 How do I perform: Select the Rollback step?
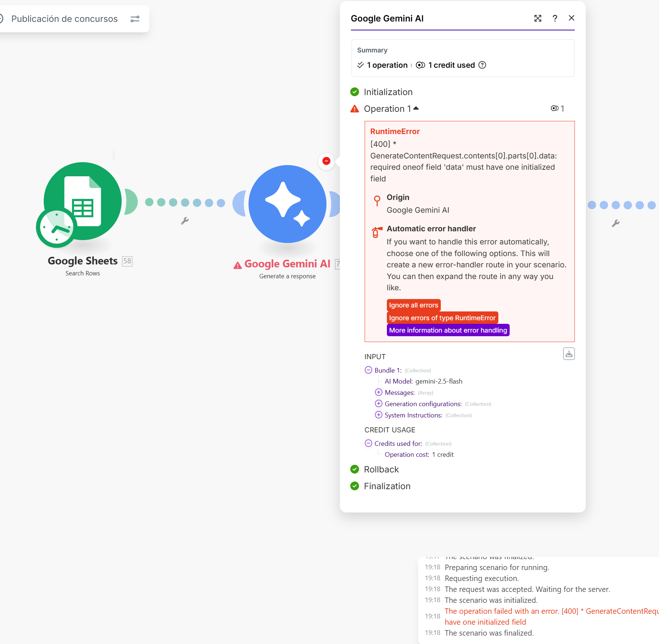coord(381,470)
